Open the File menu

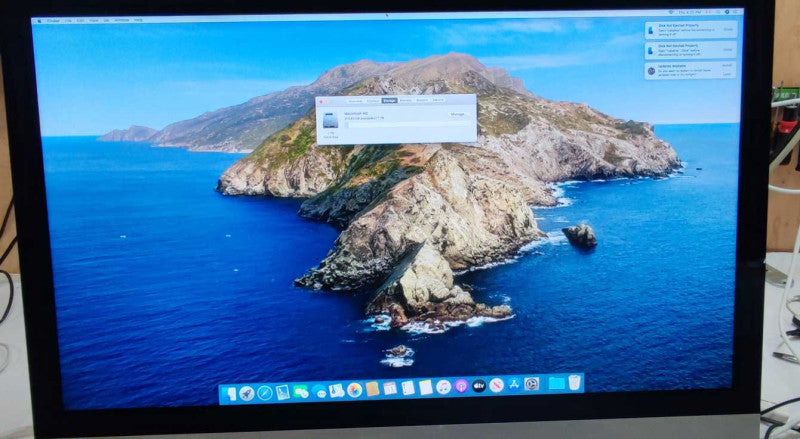(x=69, y=20)
